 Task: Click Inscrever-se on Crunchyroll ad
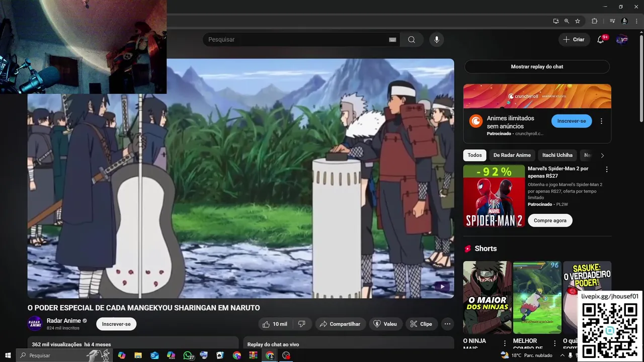[x=572, y=121]
